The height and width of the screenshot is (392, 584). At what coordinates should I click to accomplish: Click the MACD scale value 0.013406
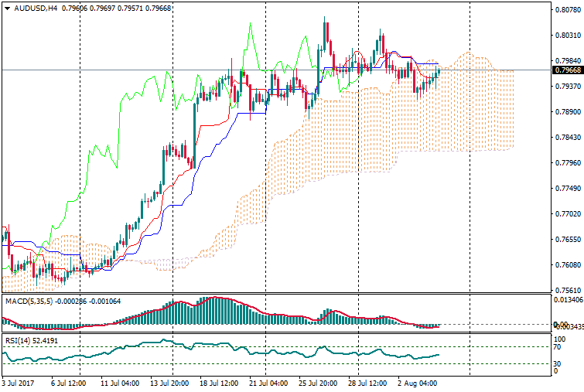click(568, 298)
